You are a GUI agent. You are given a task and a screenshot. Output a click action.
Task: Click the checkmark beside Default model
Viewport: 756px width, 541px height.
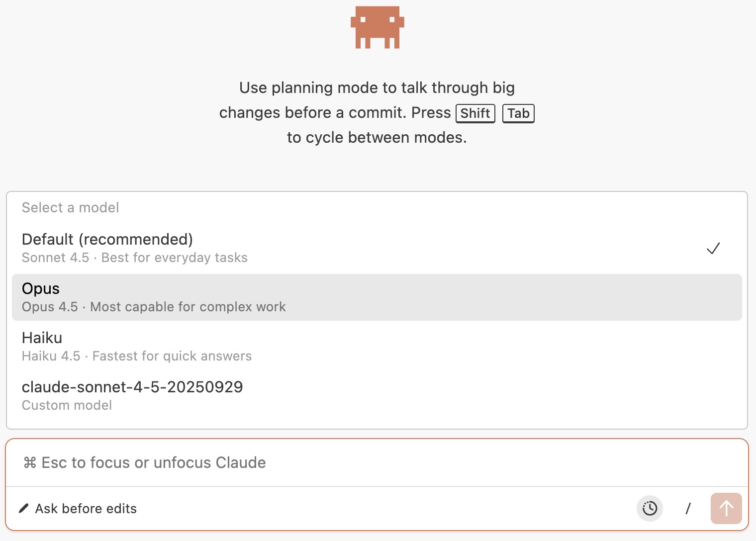coord(713,248)
